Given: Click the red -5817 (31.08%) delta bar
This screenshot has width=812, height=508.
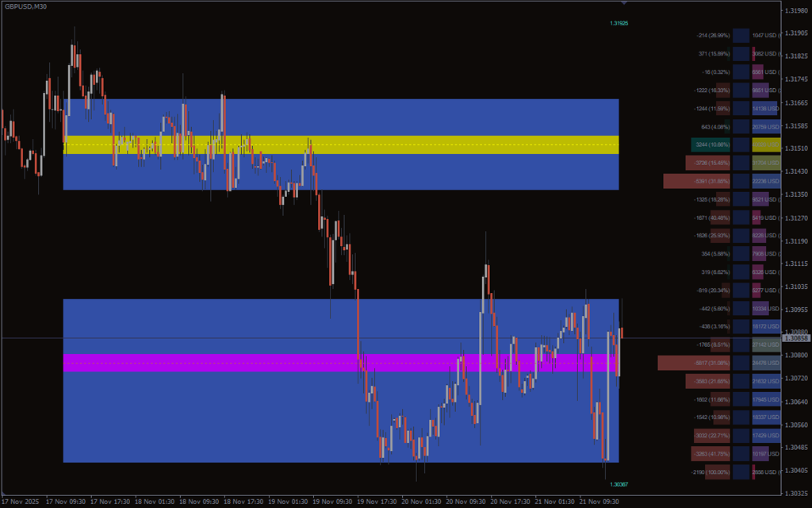Looking at the screenshot, I should click(x=693, y=363).
